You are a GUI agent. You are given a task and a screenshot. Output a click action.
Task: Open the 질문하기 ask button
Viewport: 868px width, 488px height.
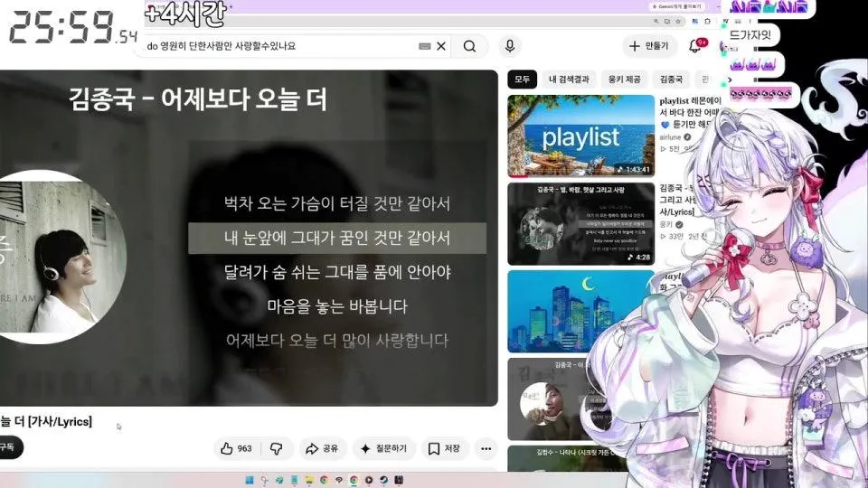coord(383,449)
